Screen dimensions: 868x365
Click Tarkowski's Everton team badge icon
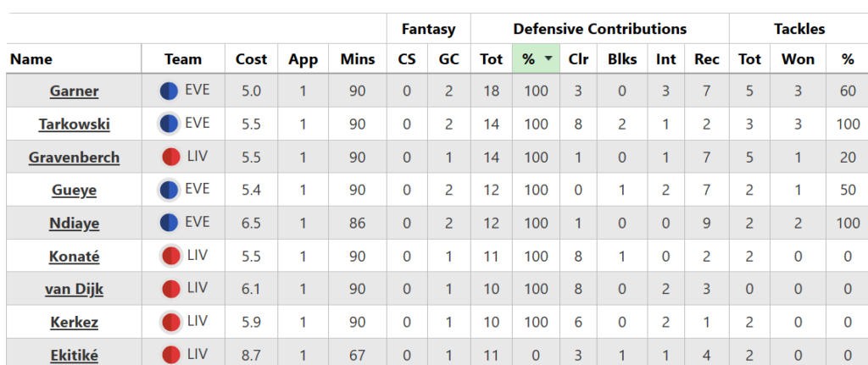tap(169, 124)
